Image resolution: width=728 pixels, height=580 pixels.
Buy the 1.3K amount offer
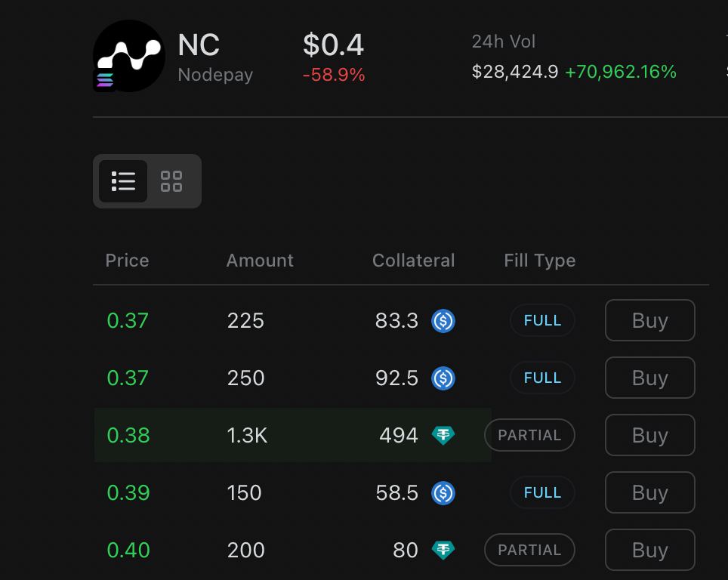(x=649, y=435)
